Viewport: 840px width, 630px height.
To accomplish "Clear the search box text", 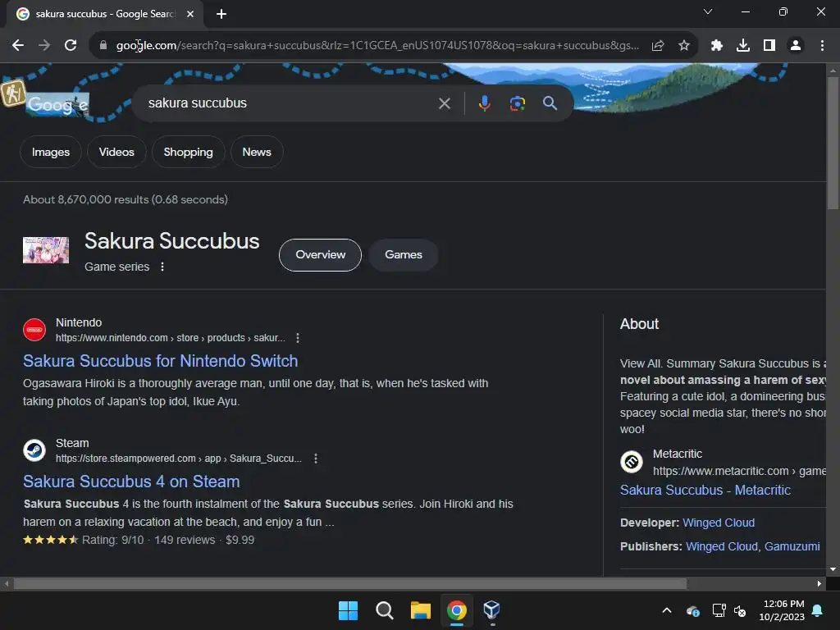I will point(444,103).
